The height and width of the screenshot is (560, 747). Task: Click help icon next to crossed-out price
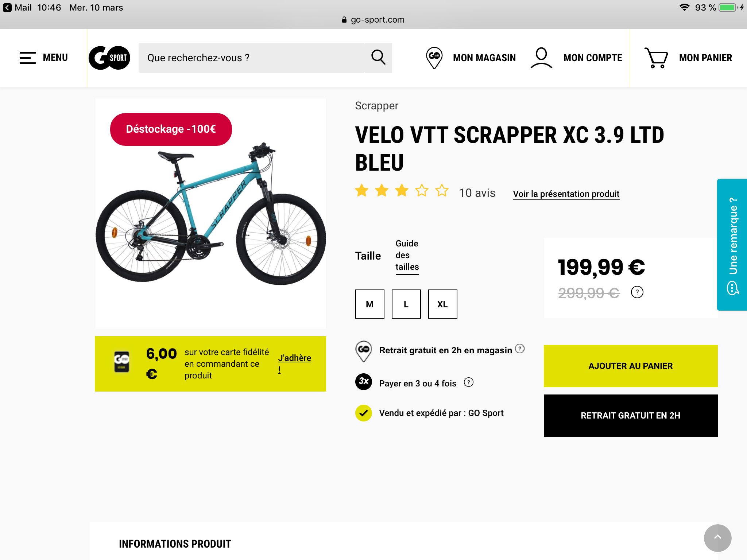click(x=637, y=292)
